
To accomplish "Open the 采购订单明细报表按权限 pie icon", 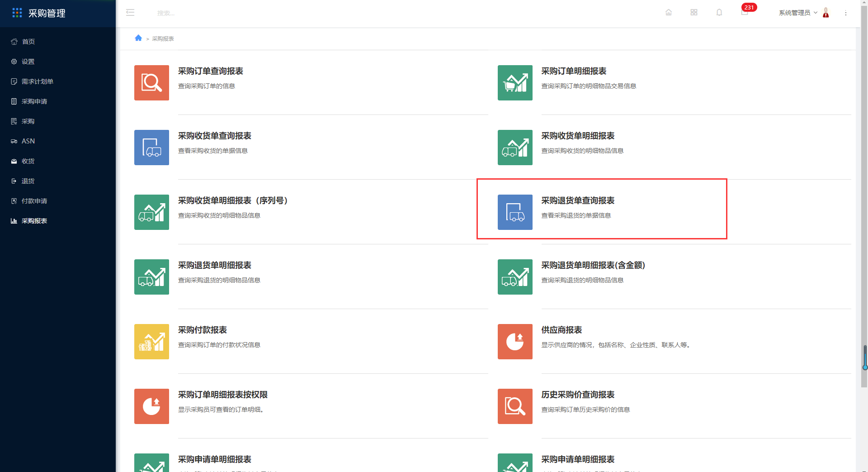I will [151, 406].
